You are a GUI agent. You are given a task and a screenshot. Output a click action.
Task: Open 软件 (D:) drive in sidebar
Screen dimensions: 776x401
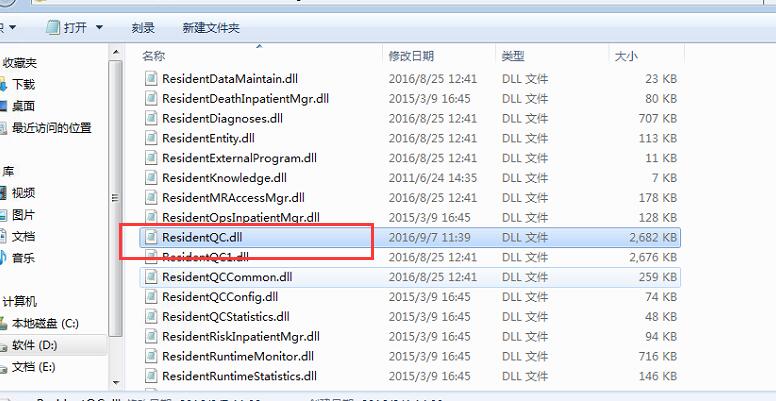(35, 345)
